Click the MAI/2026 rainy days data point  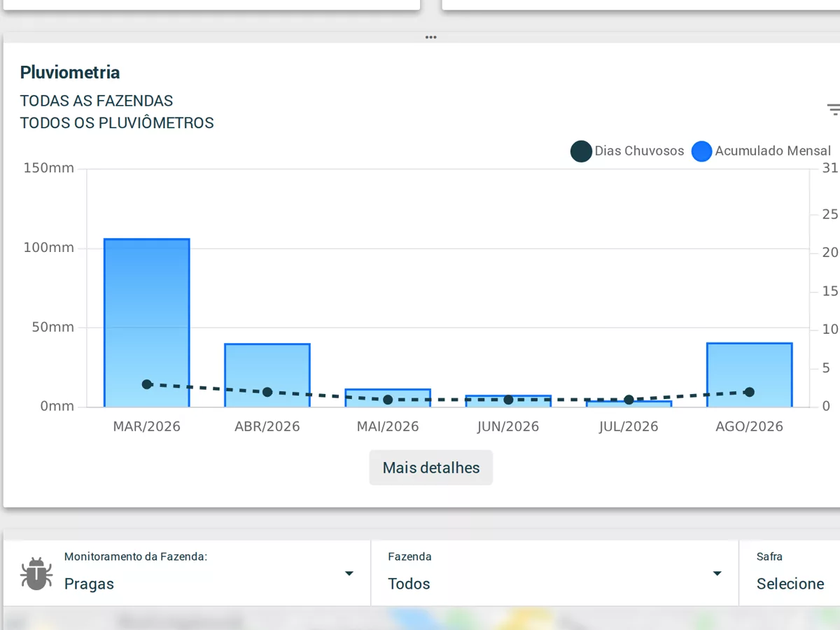[388, 400]
